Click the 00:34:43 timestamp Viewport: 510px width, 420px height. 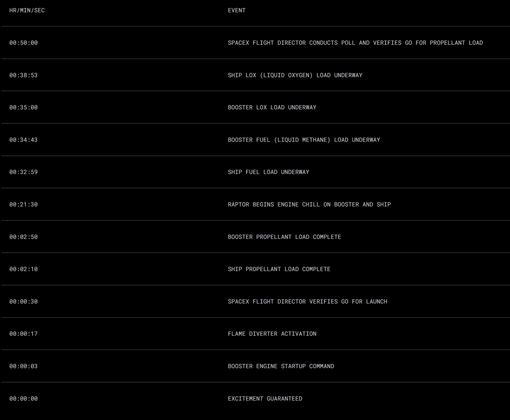pyautogui.click(x=24, y=140)
